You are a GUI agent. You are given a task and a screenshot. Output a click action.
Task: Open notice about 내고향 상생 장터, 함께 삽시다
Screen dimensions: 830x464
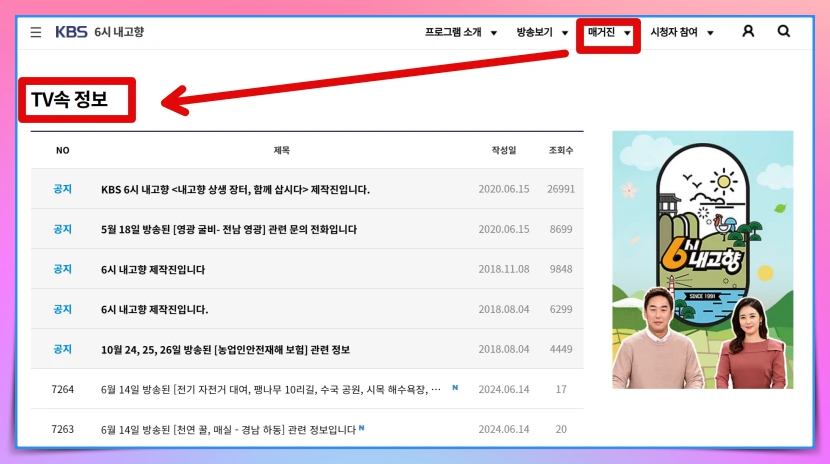tap(235, 189)
